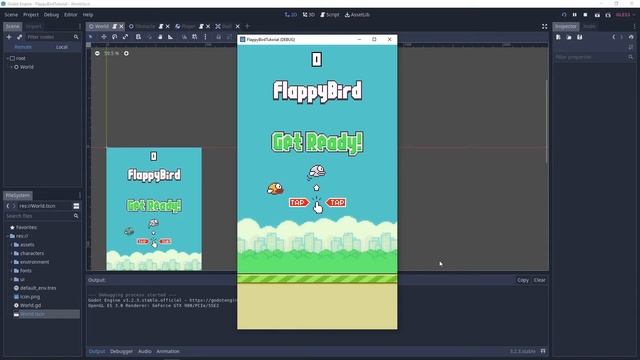Toggle grid snapping icon
640x360 pixels.
pos(195,37)
